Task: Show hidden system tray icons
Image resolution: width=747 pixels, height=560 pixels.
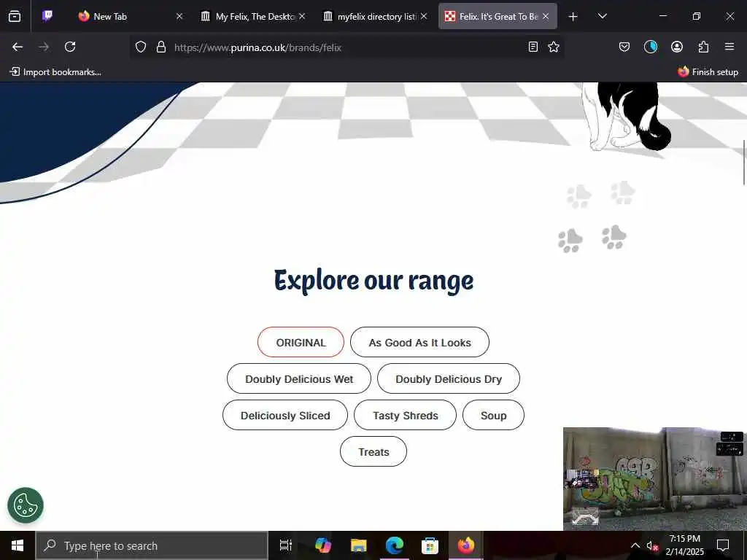Action: (x=635, y=545)
